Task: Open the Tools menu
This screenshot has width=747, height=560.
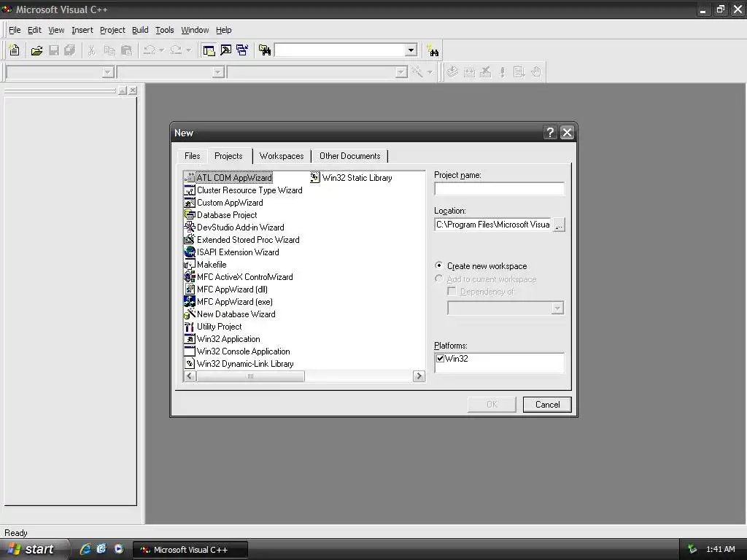Action: point(165,30)
